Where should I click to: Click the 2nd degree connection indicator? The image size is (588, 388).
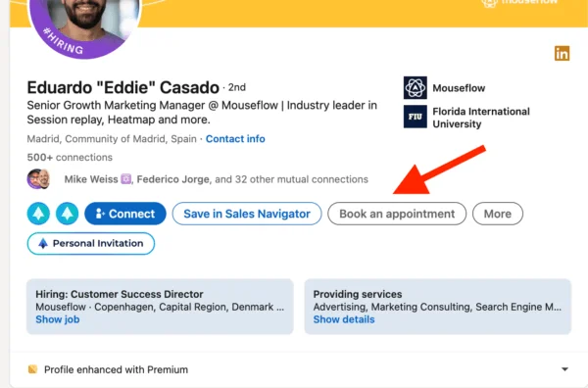pyautogui.click(x=237, y=88)
